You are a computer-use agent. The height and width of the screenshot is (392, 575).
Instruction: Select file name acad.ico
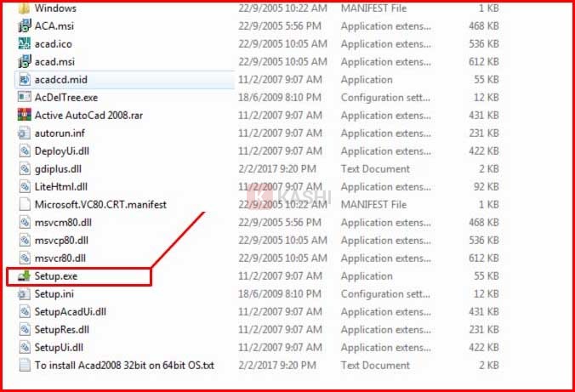pyautogui.click(x=54, y=44)
